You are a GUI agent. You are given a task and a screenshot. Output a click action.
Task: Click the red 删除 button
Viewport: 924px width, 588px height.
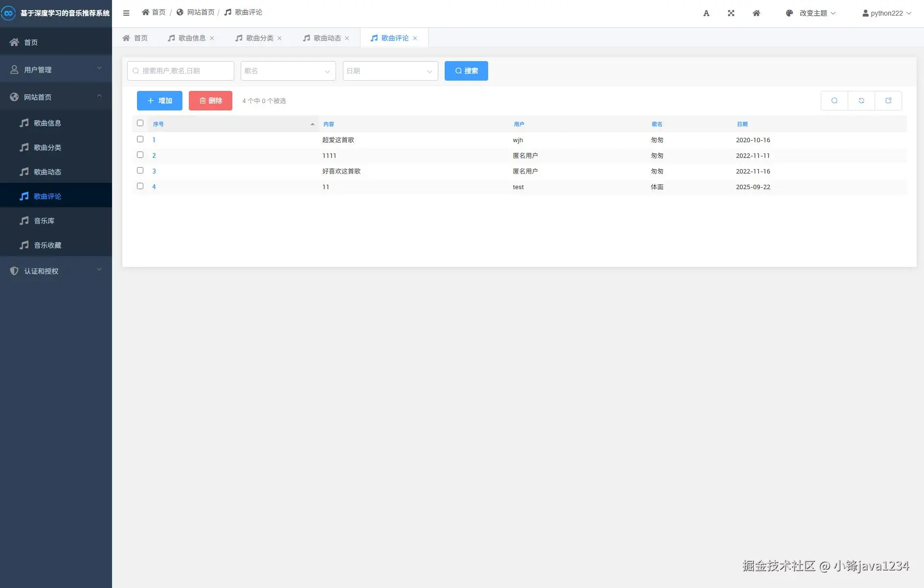tap(210, 101)
